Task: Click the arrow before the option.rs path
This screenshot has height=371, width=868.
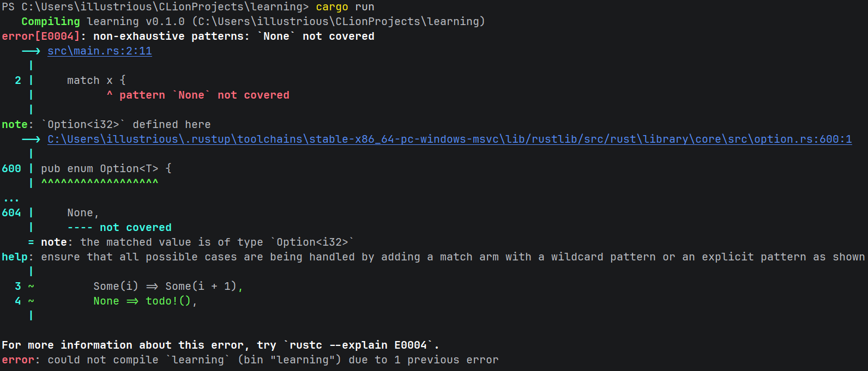Action: click(31, 139)
